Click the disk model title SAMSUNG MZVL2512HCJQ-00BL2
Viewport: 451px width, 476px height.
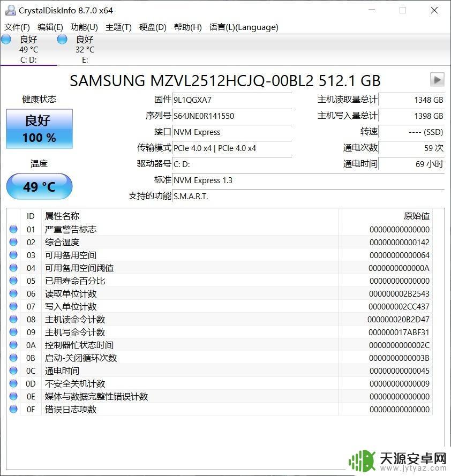coord(225,81)
